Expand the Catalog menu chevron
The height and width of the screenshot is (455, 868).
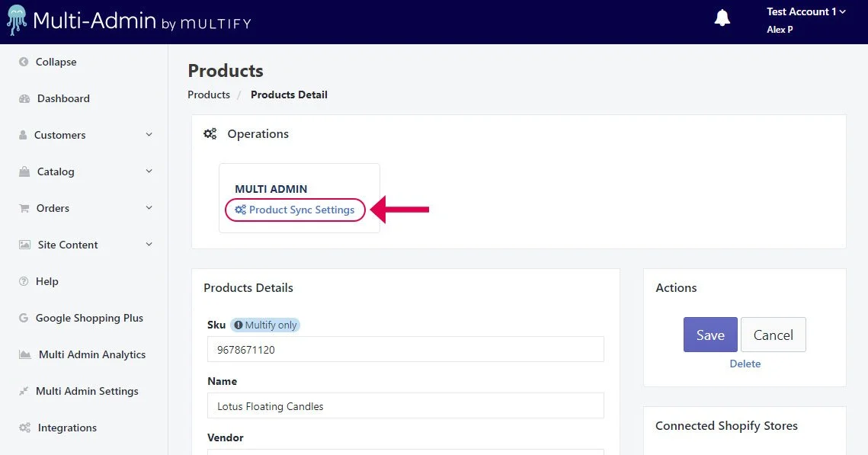(x=149, y=171)
